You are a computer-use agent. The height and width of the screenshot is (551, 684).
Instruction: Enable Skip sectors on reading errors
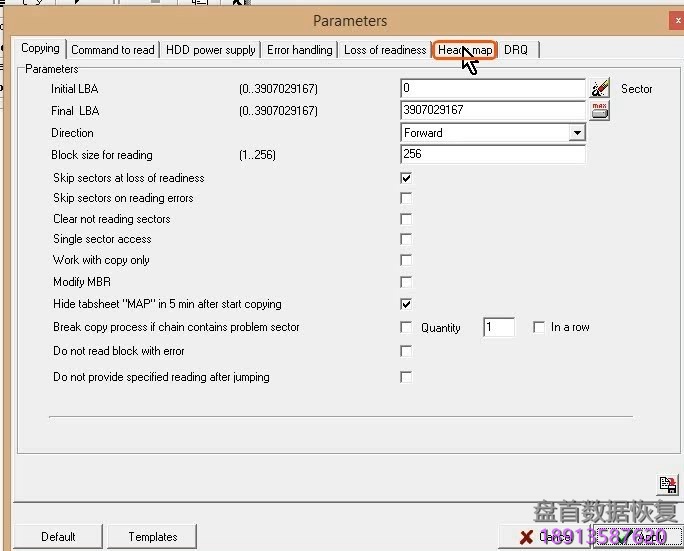pos(406,198)
